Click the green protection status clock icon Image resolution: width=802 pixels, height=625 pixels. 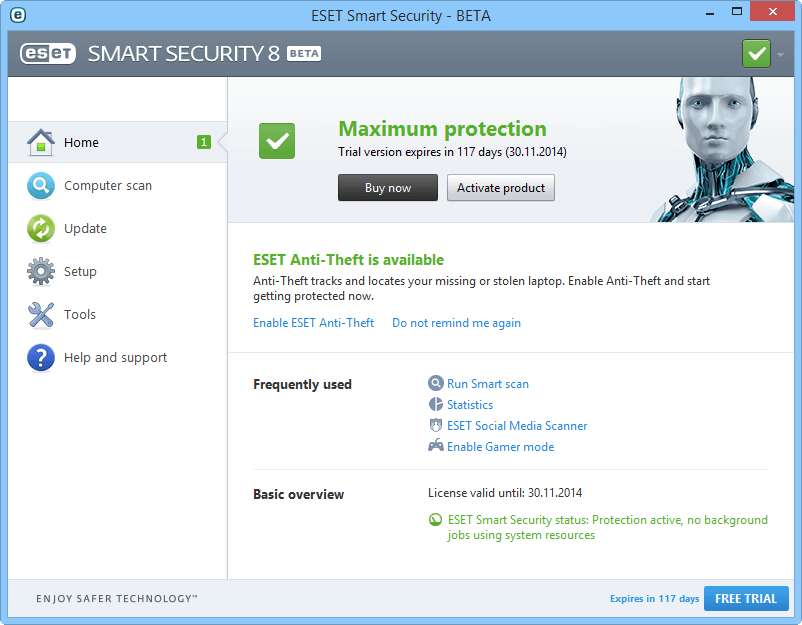click(x=435, y=520)
